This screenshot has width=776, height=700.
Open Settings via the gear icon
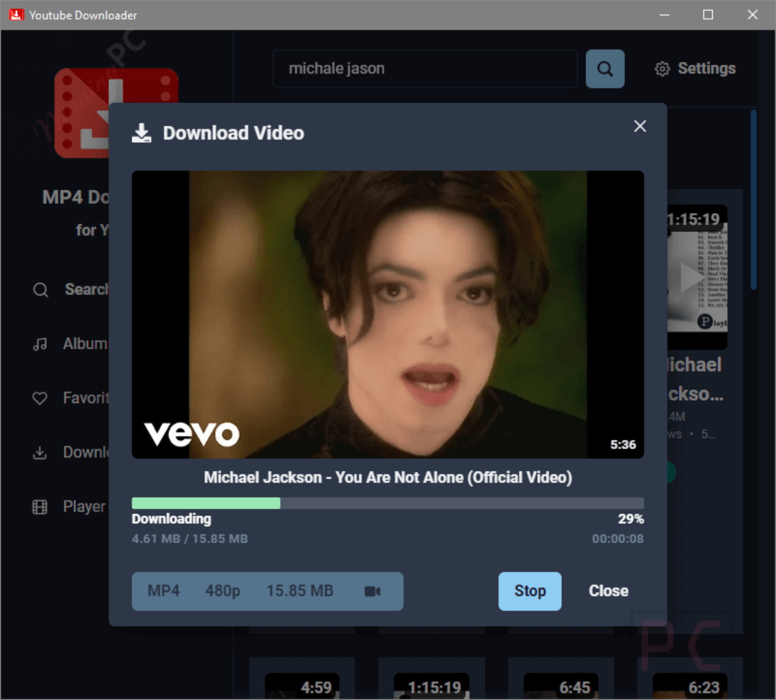point(662,69)
